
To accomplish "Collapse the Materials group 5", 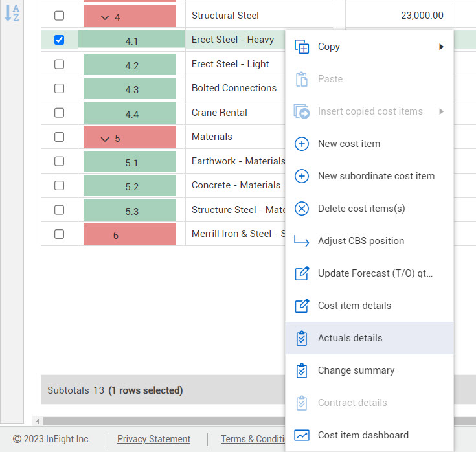I will (x=105, y=138).
